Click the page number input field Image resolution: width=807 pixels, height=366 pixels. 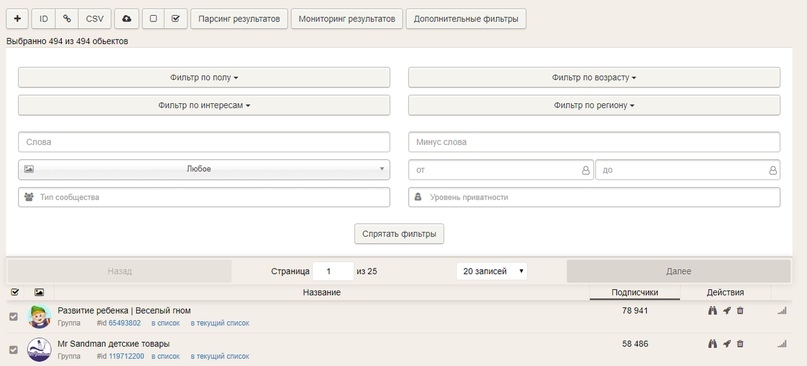tap(333, 271)
